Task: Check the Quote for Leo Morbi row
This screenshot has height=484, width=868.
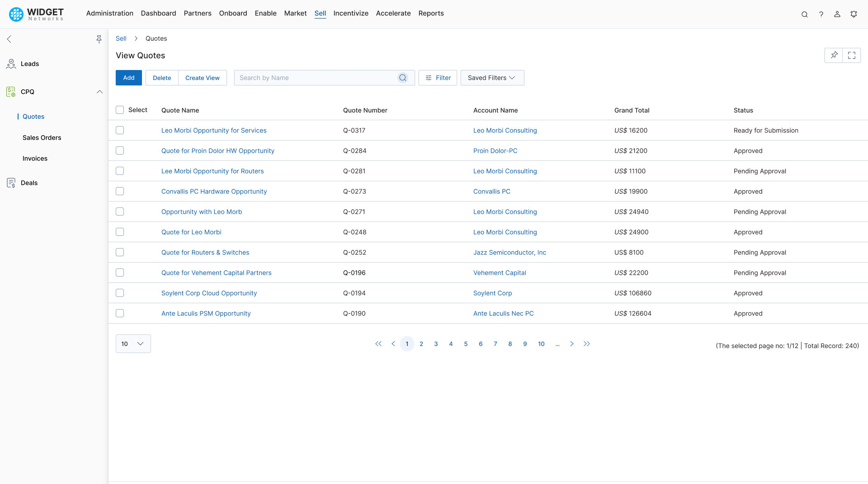Action: point(120,232)
